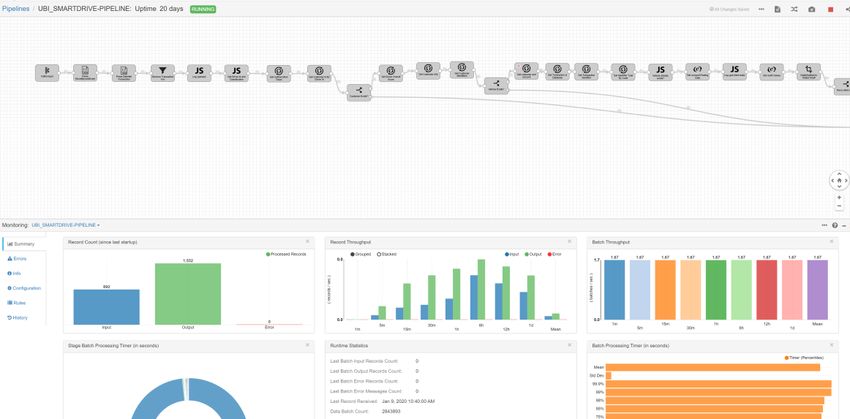The width and height of the screenshot is (850, 419).
Task: Close the Record Count chart panel
Action: 307,242
